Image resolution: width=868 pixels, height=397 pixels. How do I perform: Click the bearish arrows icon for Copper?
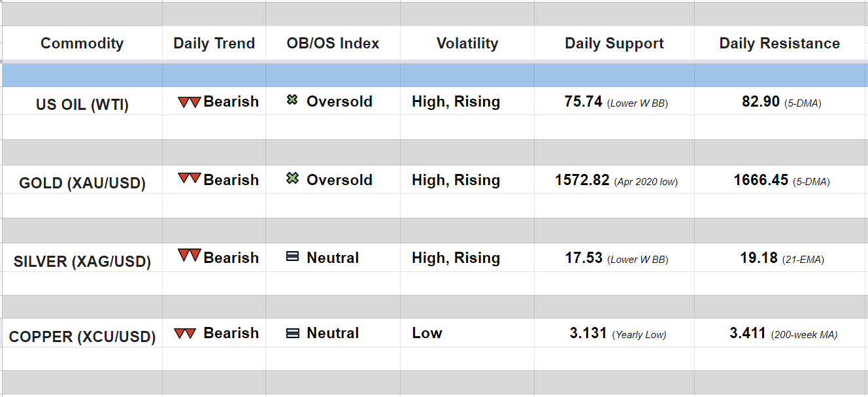(185, 334)
